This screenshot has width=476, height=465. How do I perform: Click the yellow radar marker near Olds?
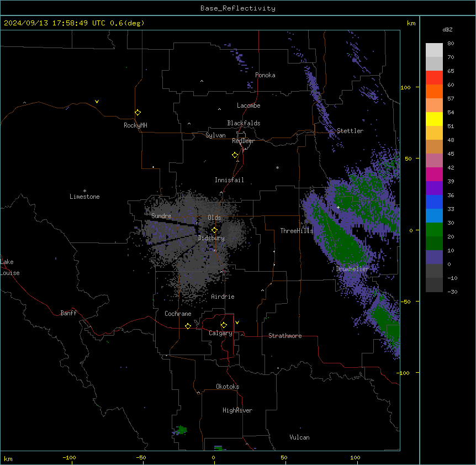214,230
